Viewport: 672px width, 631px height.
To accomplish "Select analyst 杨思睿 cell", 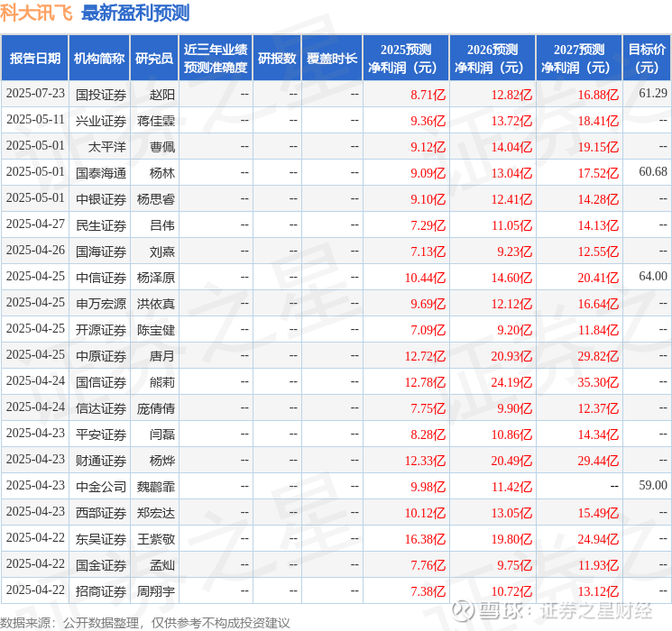I will click(x=156, y=199).
